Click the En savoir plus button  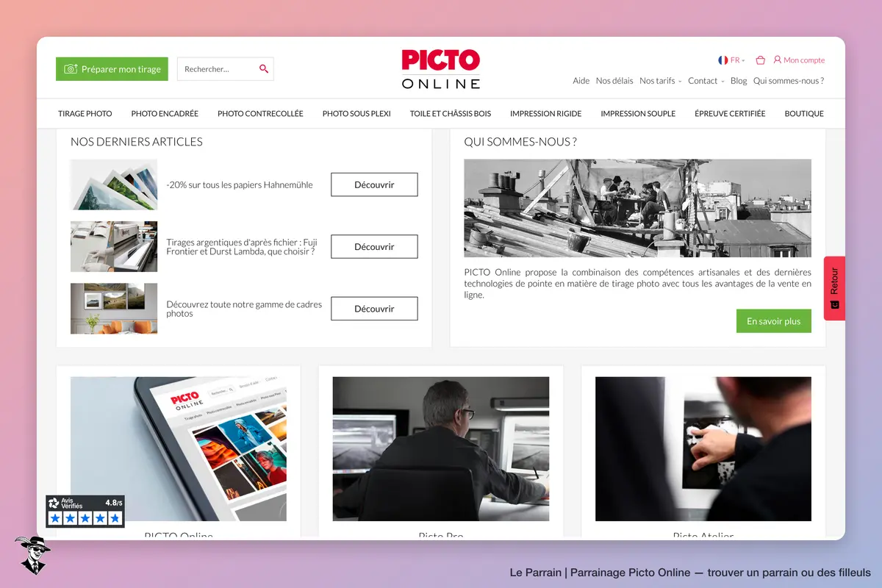(x=773, y=321)
